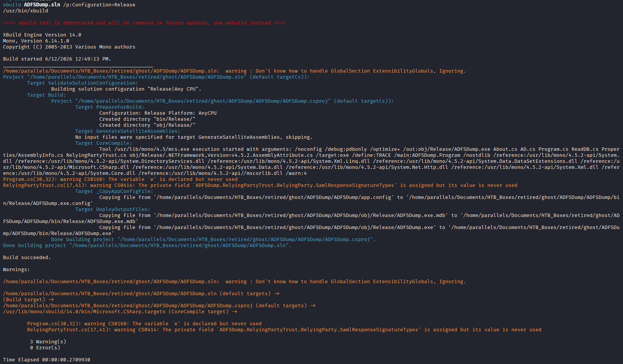
Task: Click the 'Building solution configuration "Release|Any CPU"' line
Action: pos(126,89)
